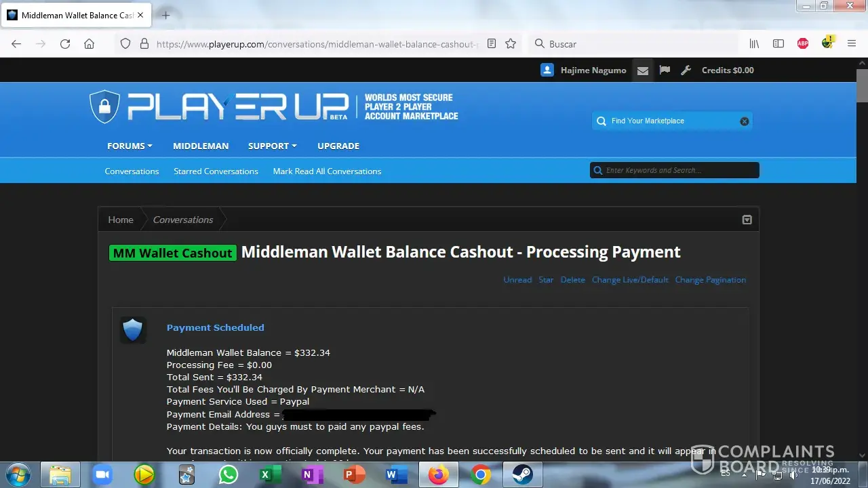Go to the Home breadcrumb
Screen dimensions: 868x488
pos(121,220)
